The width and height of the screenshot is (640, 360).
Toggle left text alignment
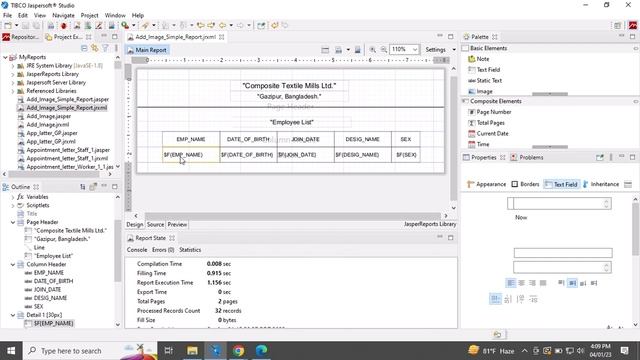(x=511, y=283)
